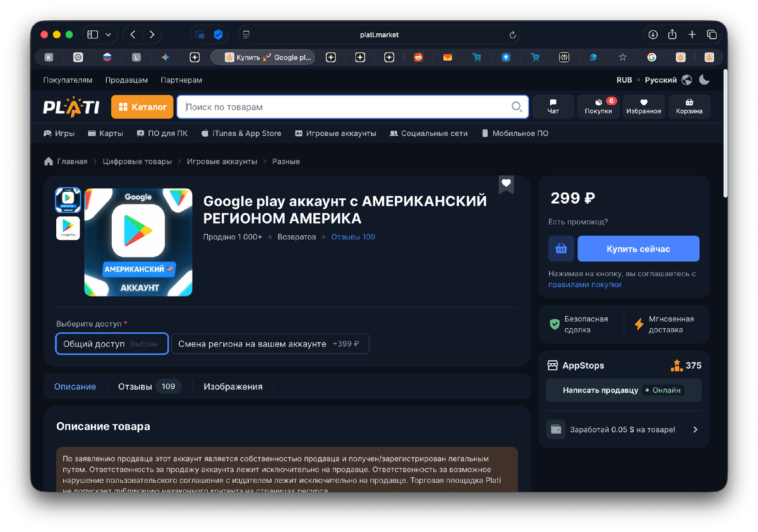Change the Русский language selector
The width and height of the screenshot is (758, 532).
click(661, 80)
